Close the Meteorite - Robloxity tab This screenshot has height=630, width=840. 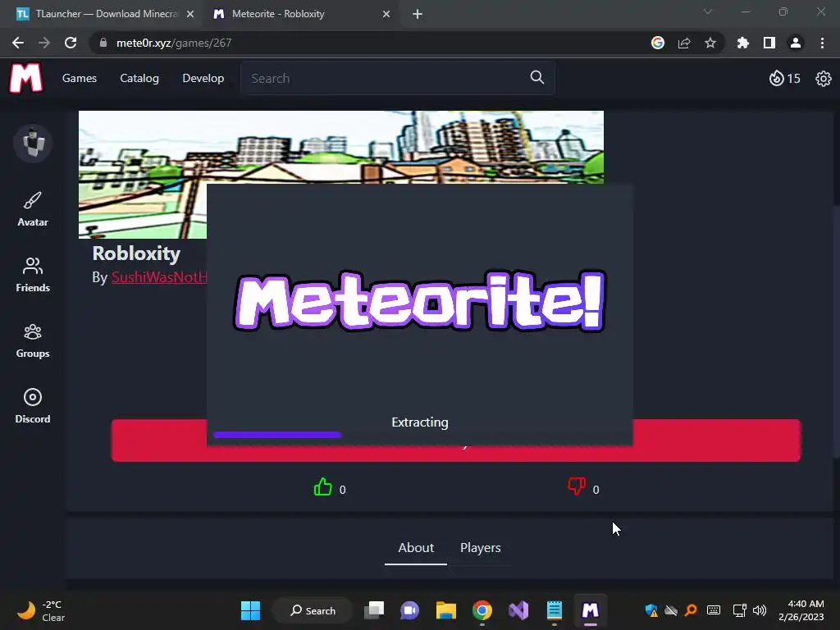[x=386, y=15]
